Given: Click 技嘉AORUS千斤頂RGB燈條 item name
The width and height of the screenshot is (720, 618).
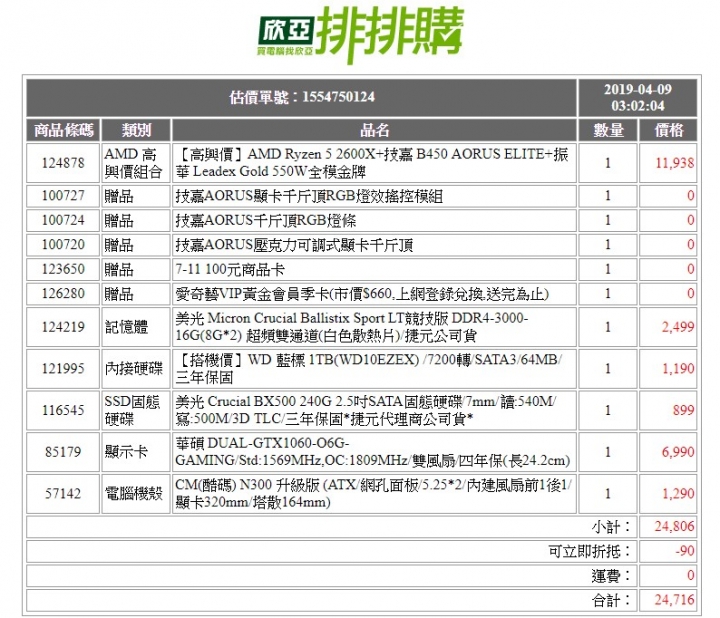Looking at the screenshot, I should [x=265, y=220].
